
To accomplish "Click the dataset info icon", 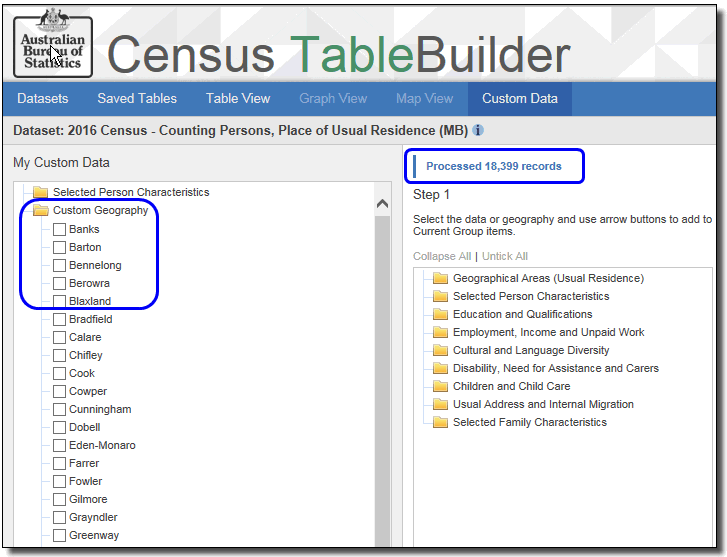I will pos(478,131).
